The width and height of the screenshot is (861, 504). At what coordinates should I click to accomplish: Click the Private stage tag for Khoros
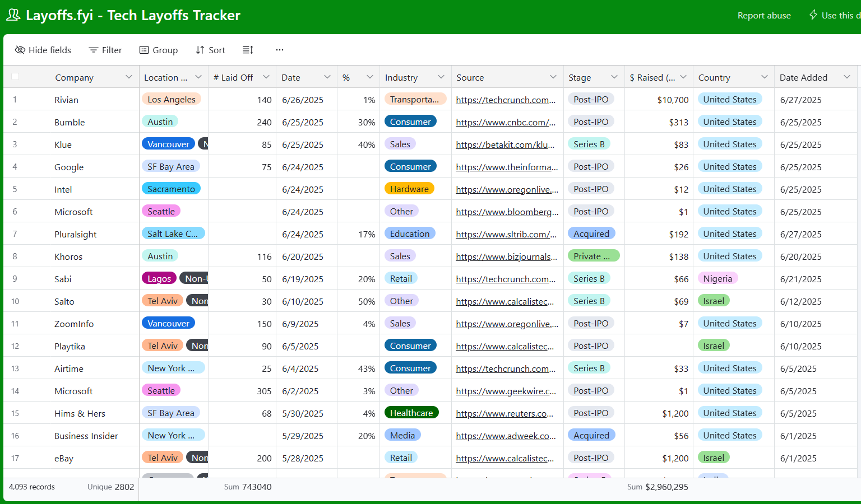[594, 256]
